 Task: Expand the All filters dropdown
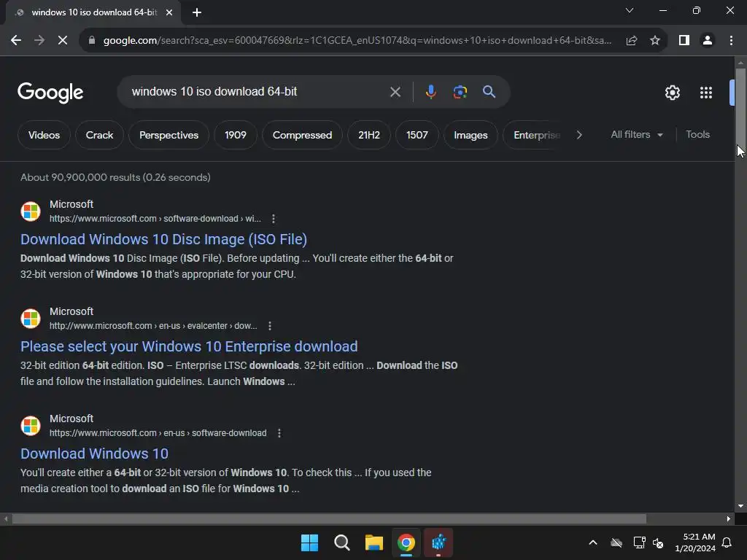pyautogui.click(x=637, y=135)
